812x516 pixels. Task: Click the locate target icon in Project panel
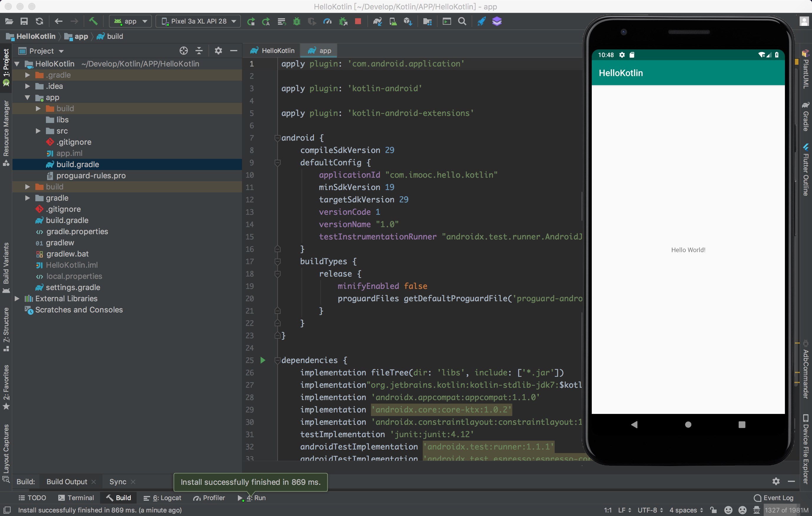[x=183, y=51]
